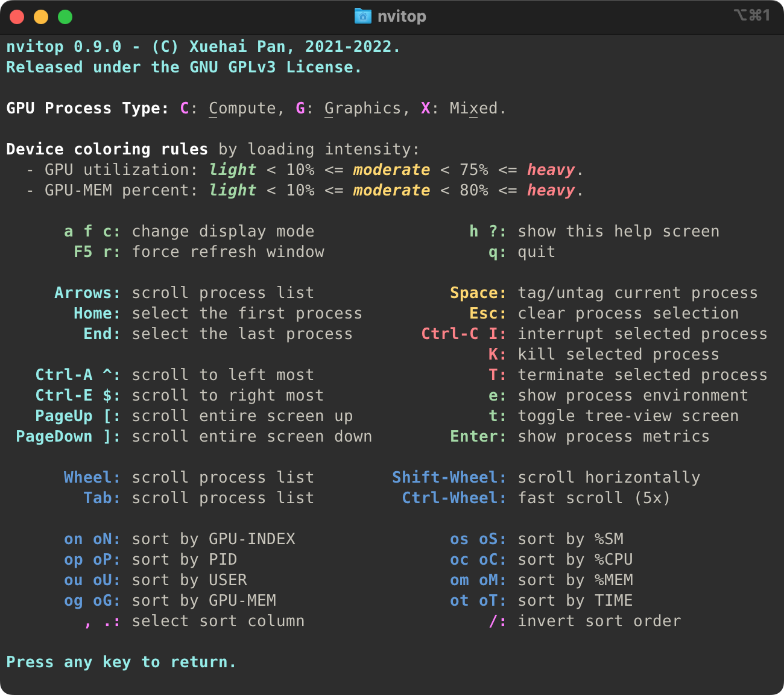Click the yellow 'moderate' loading intensity label
The width and height of the screenshot is (784, 695).
point(391,170)
